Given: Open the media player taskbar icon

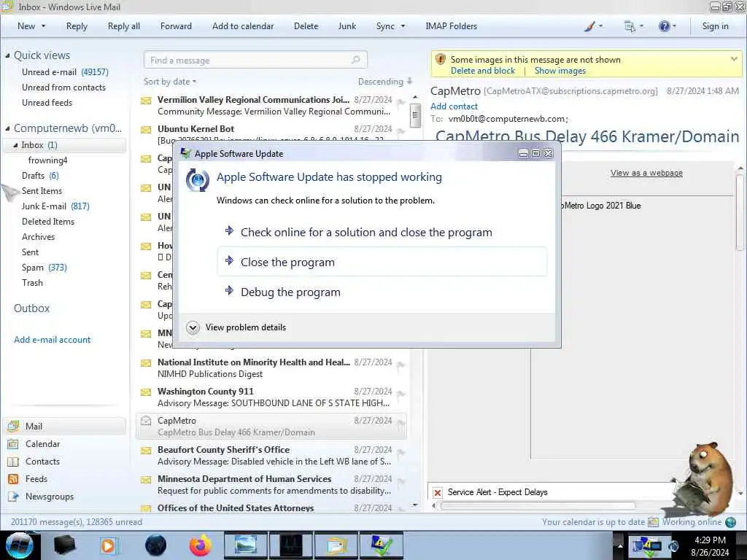Looking at the screenshot, I should (109, 545).
